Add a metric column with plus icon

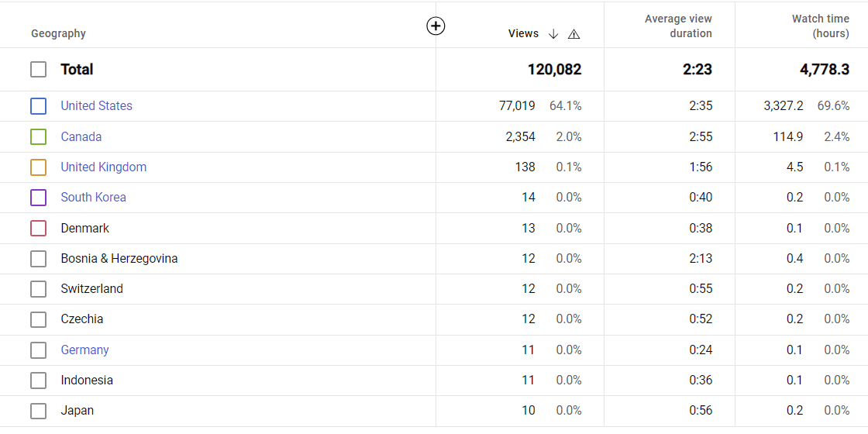click(x=436, y=26)
